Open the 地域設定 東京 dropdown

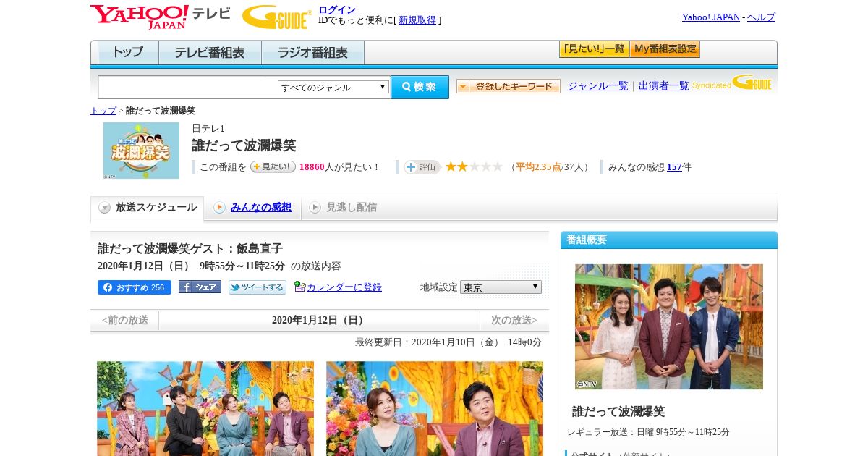click(x=501, y=287)
